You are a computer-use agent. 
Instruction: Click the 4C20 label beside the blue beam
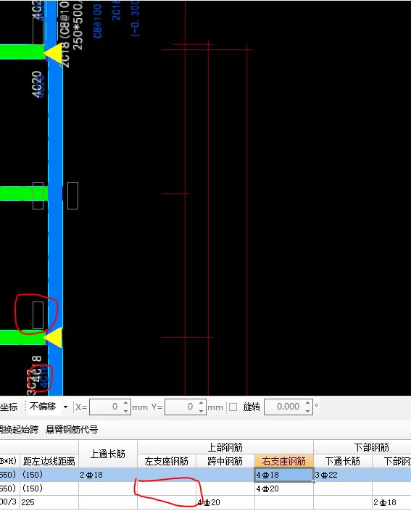(x=38, y=85)
